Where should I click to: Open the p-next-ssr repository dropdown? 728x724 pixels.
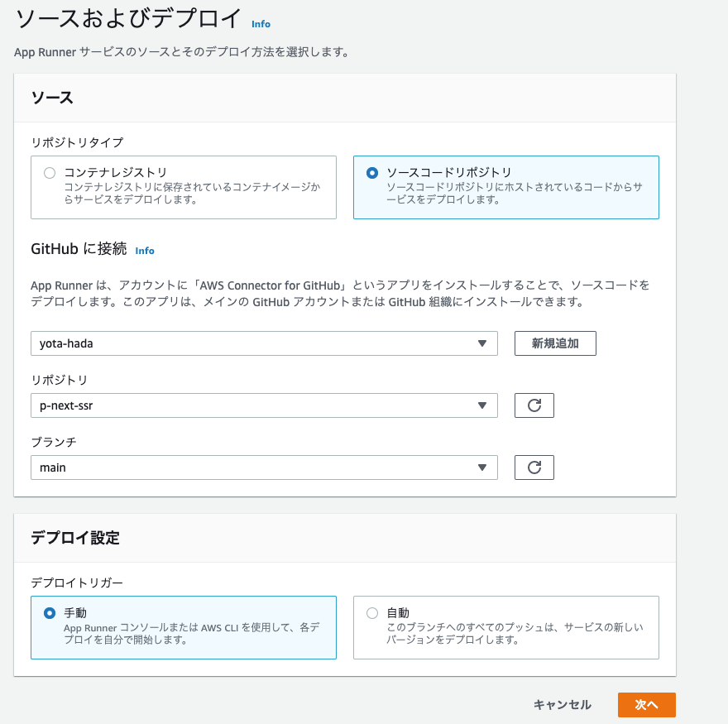point(264,405)
